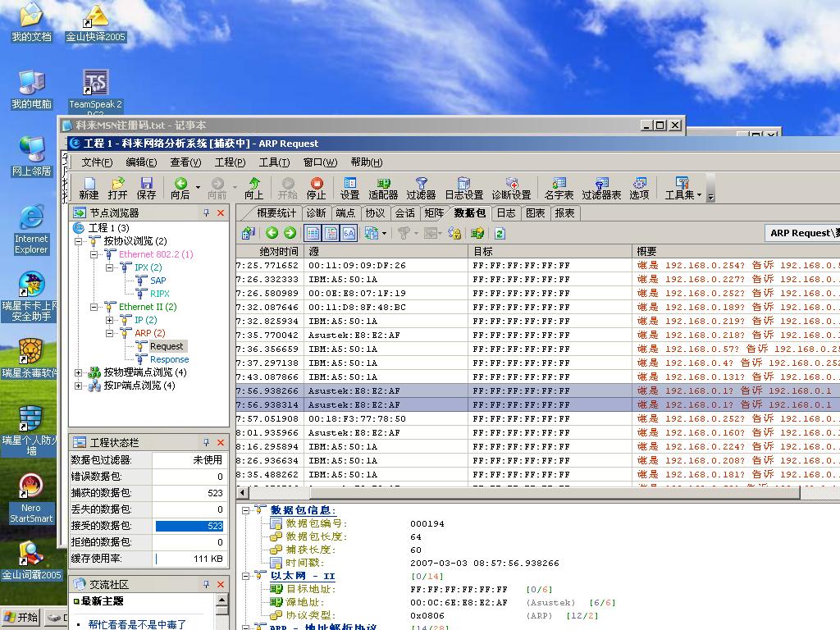The width and height of the screenshot is (840, 630).
Task: Open the 工具集 dropdown arrow
Action: (699, 195)
